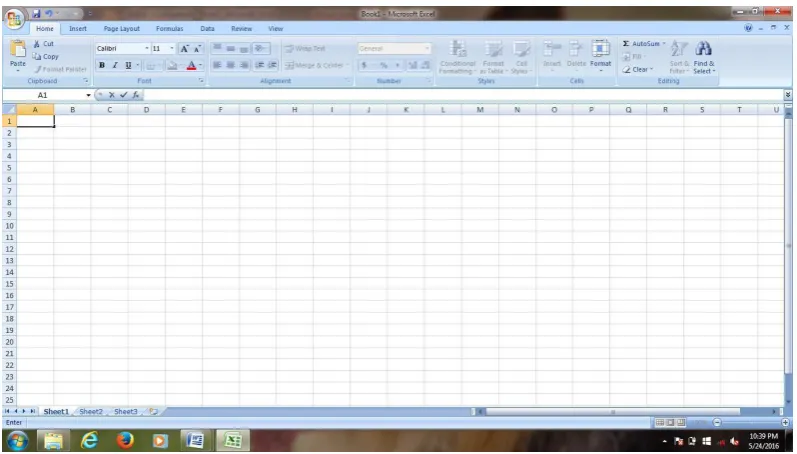Save the workbook from Quick Access toolbar
The width and height of the screenshot is (797, 454).
(37, 14)
